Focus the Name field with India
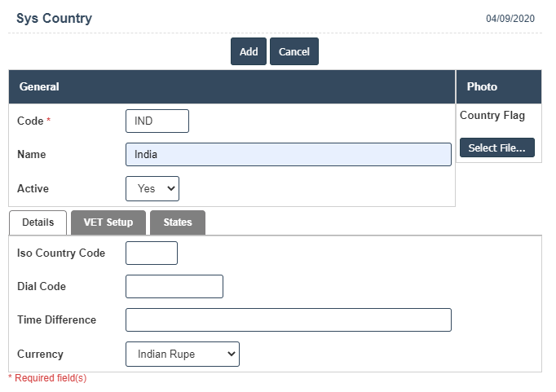 point(288,155)
